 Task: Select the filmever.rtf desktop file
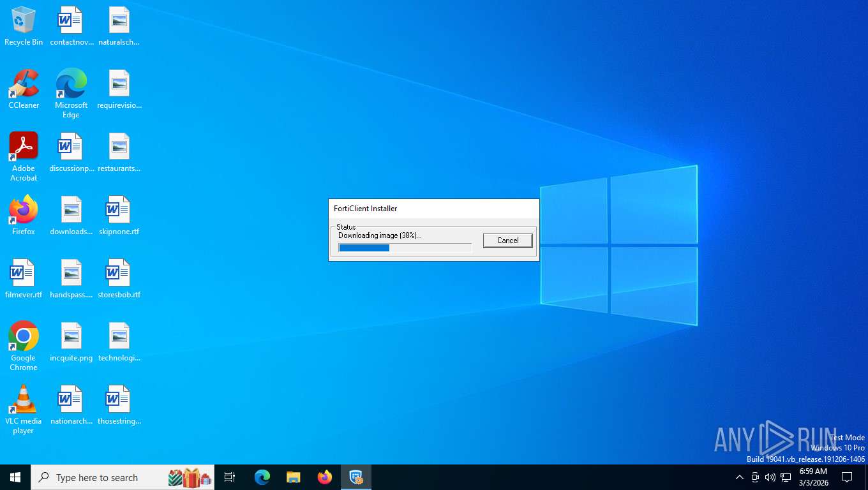pos(24,279)
